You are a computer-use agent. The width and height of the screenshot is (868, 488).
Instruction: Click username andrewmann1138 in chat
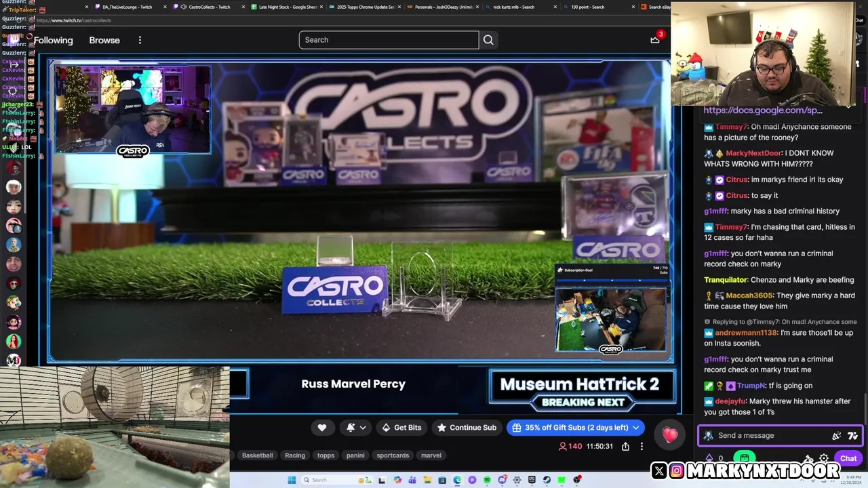coord(746,333)
